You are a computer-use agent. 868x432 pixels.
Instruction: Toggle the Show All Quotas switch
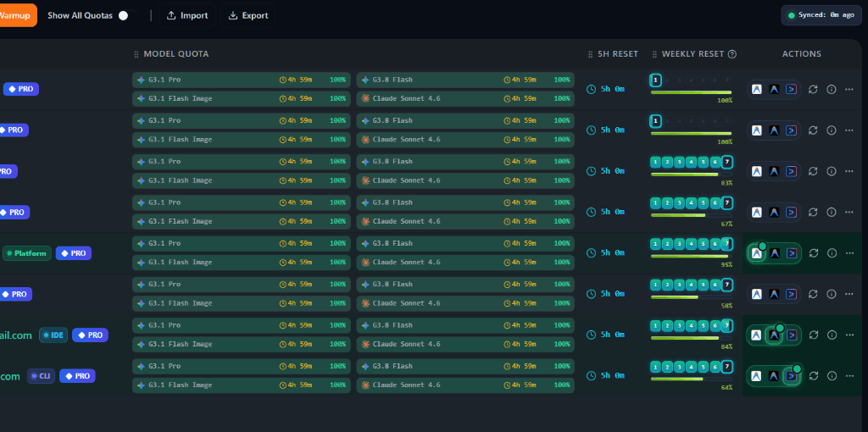click(127, 15)
